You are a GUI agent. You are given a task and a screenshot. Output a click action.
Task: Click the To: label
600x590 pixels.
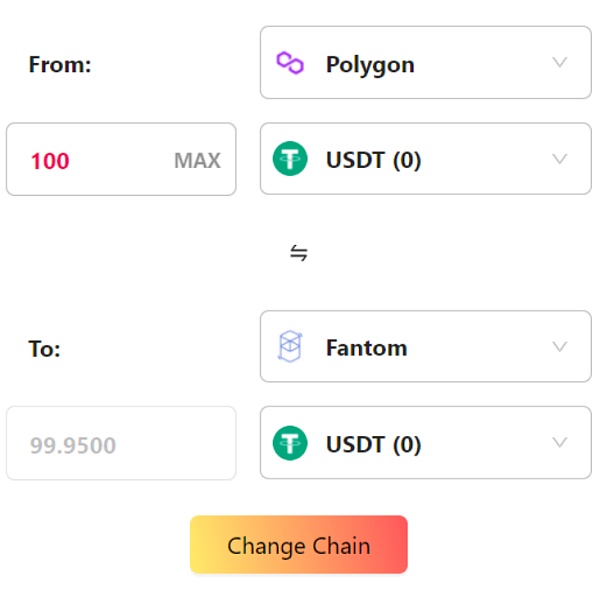point(45,349)
